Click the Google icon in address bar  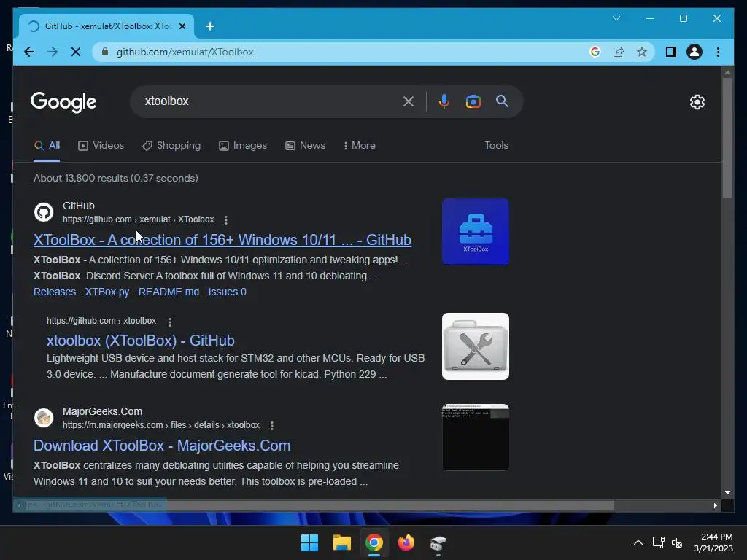click(x=595, y=52)
